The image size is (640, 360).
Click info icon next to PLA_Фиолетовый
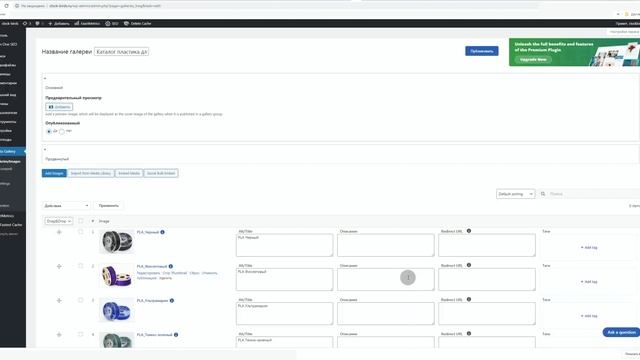[171, 266]
